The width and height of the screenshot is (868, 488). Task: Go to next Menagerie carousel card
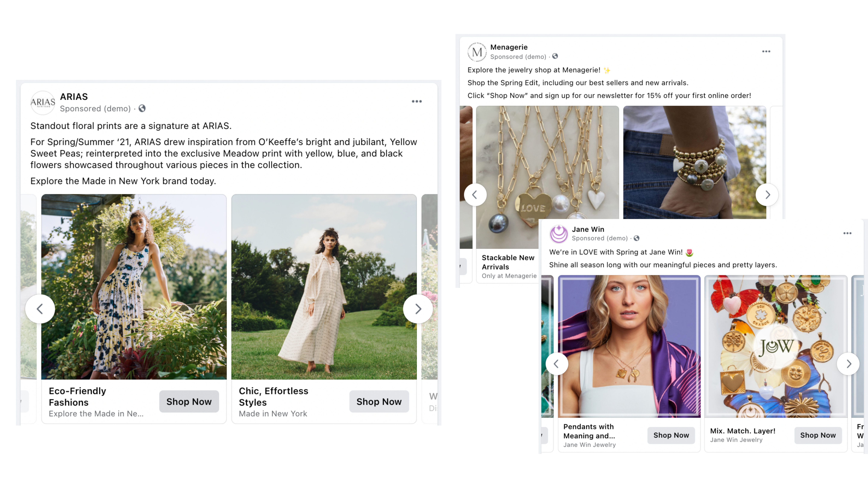pos(767,195)
